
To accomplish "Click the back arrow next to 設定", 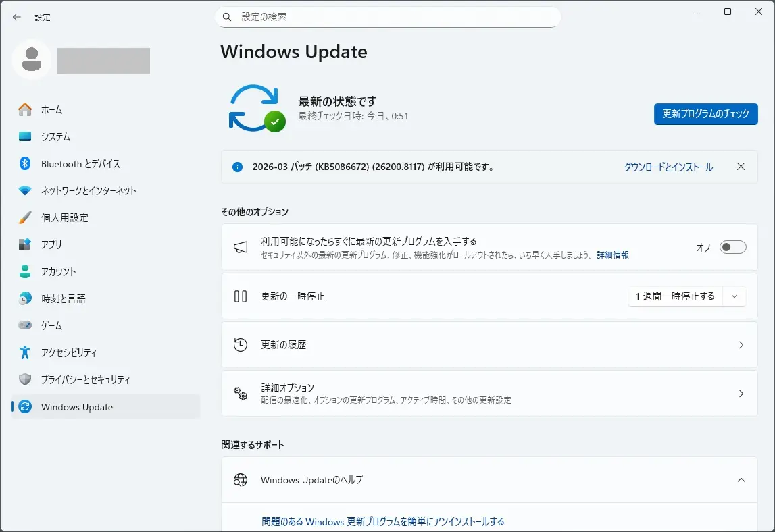I will (17, 17).
